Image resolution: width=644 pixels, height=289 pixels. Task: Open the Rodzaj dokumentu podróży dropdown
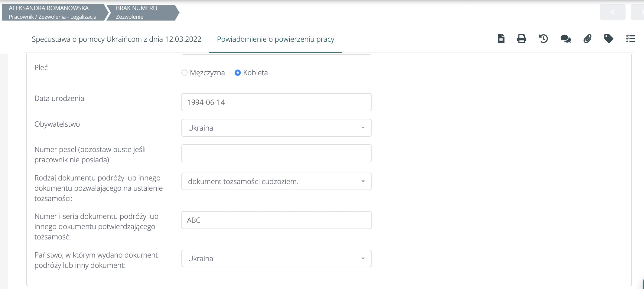click(276, 181)
